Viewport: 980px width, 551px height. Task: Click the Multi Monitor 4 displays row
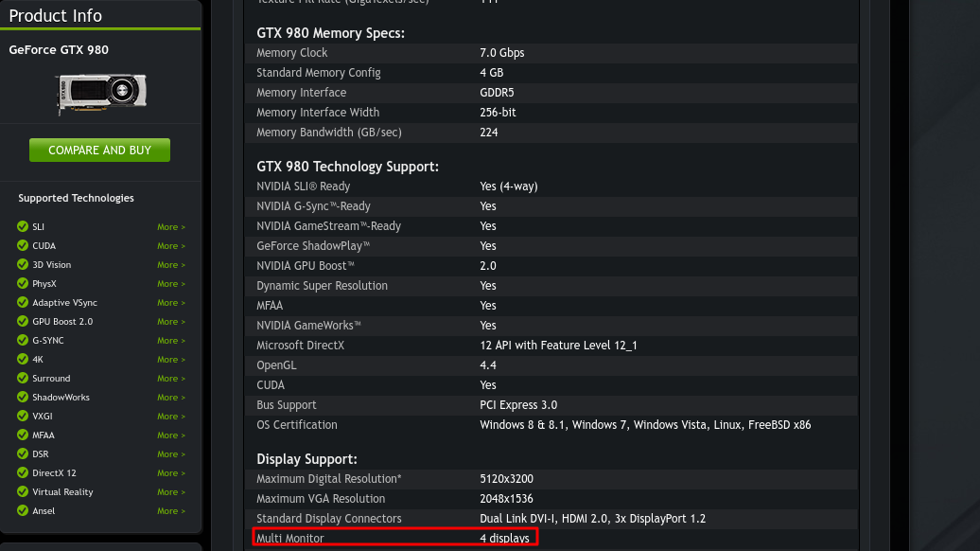pyautogui.click(x=395, y=537)
